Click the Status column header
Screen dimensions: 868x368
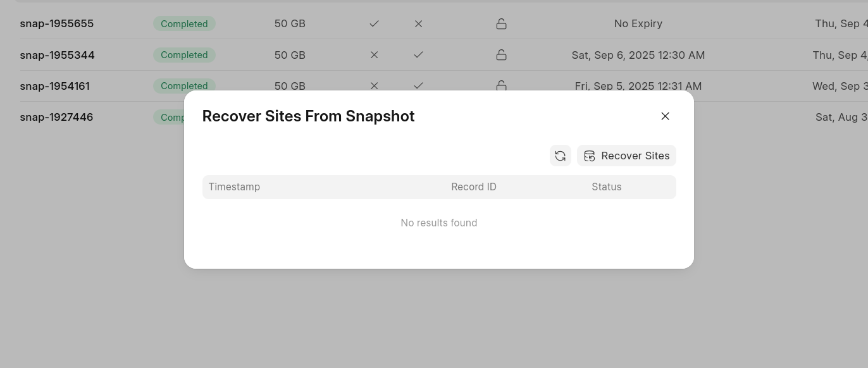(x=606, y=187)
